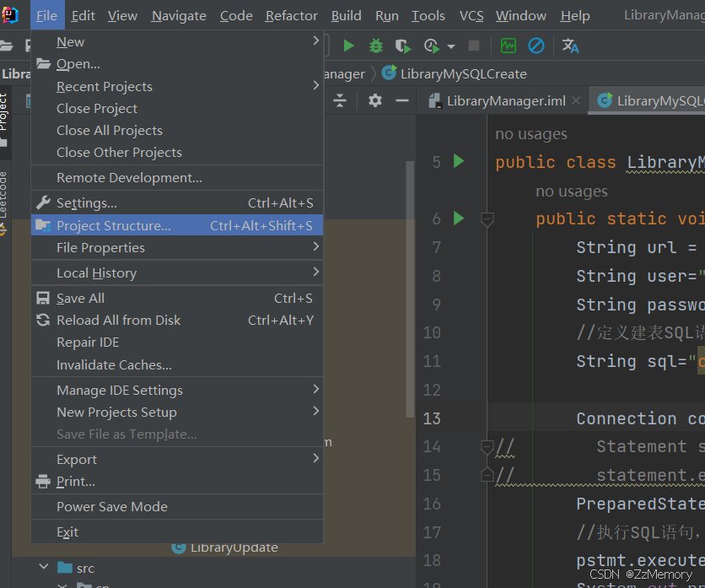Open Project Structure... dialog
Image resolution: width=705 pixels, height=588 pixels.
tap(177, 225)
